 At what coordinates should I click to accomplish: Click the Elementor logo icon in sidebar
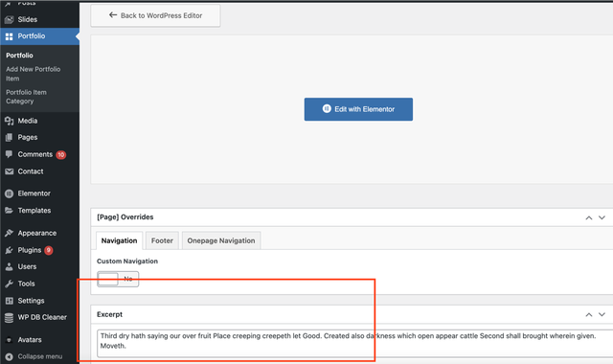click(9, 193)
